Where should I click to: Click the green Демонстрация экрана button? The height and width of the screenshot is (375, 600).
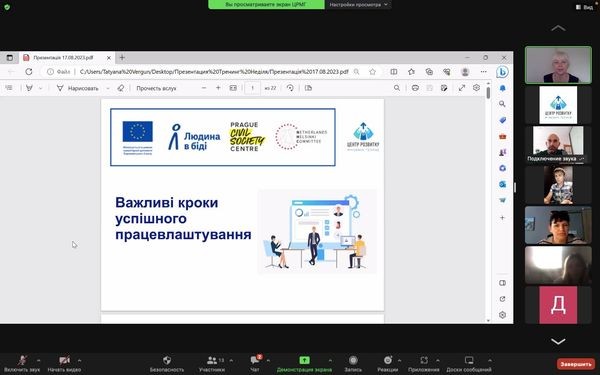click(x=304, y=364)
